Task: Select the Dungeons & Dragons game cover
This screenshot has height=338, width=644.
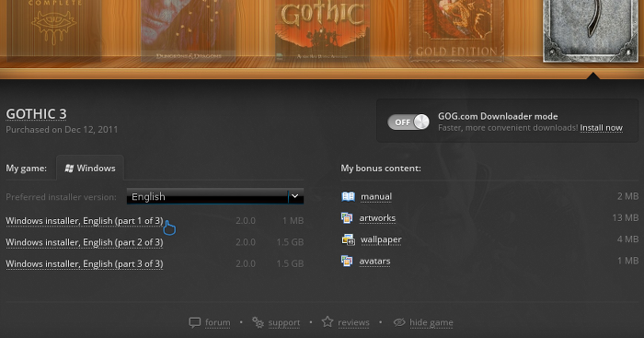Action: tap(188, 30)
